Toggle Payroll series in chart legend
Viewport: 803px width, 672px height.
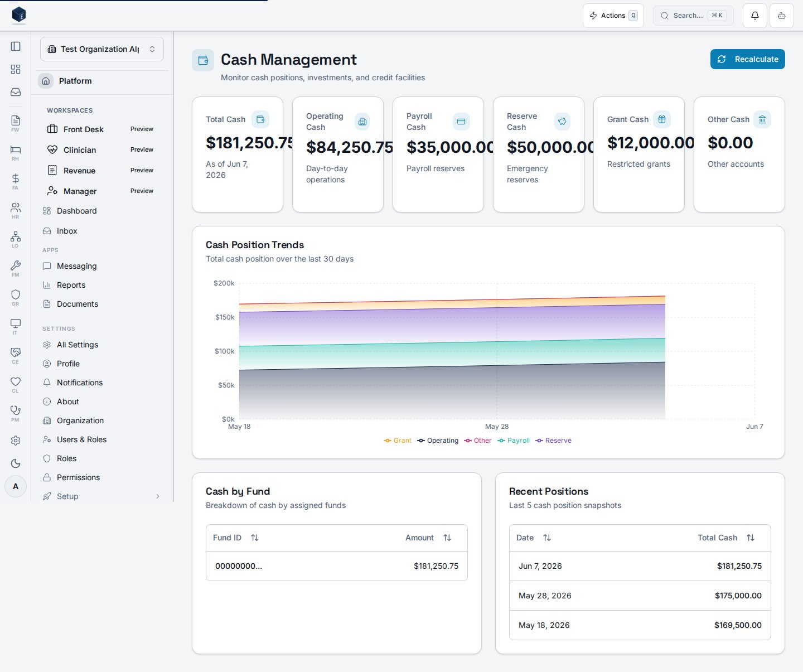(514, 441)
